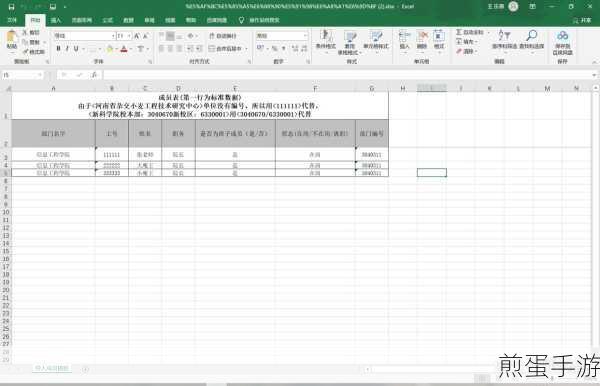
Task: Click the Fill (填充) button
Action: [466, 42]
